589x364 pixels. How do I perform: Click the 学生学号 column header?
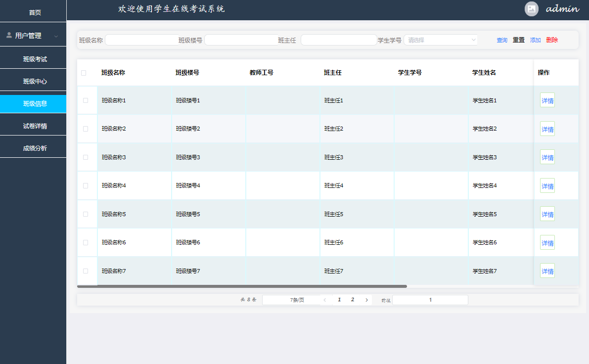pyautogui.click(x=410, y=73)
